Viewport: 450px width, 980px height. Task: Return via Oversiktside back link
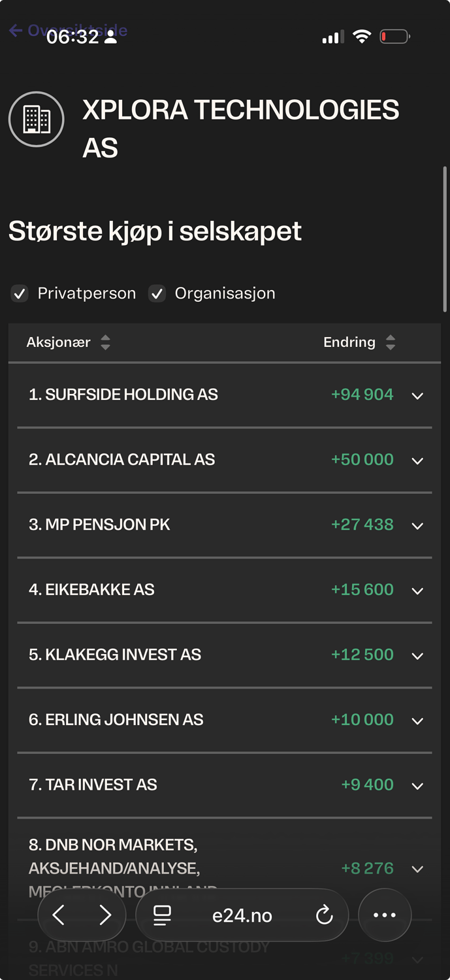pyautogui.click(x=68, y=30)
